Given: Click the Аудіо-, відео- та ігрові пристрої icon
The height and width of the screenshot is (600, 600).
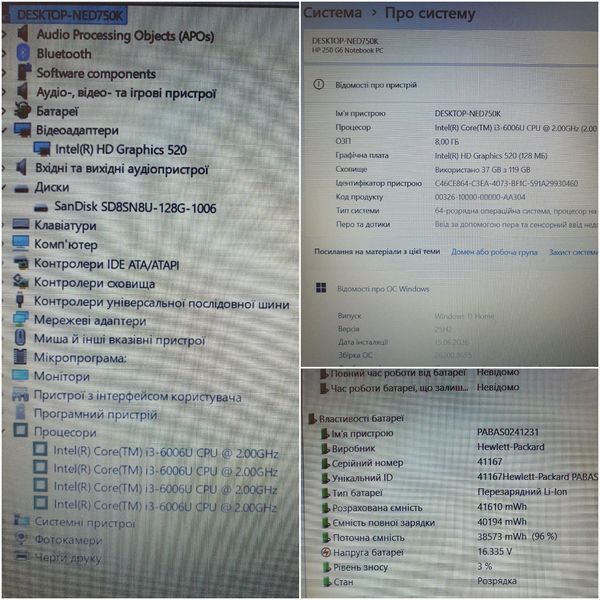Looking at the screenshot, I should 23,91.
